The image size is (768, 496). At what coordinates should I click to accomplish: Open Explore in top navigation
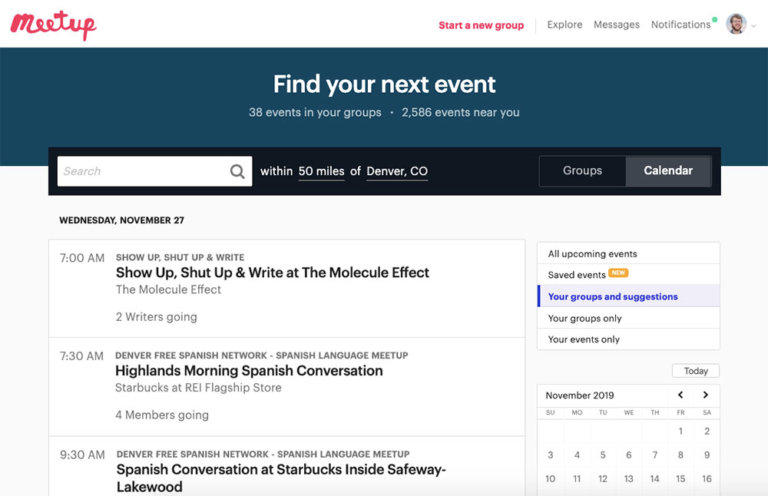click(564, 25)
